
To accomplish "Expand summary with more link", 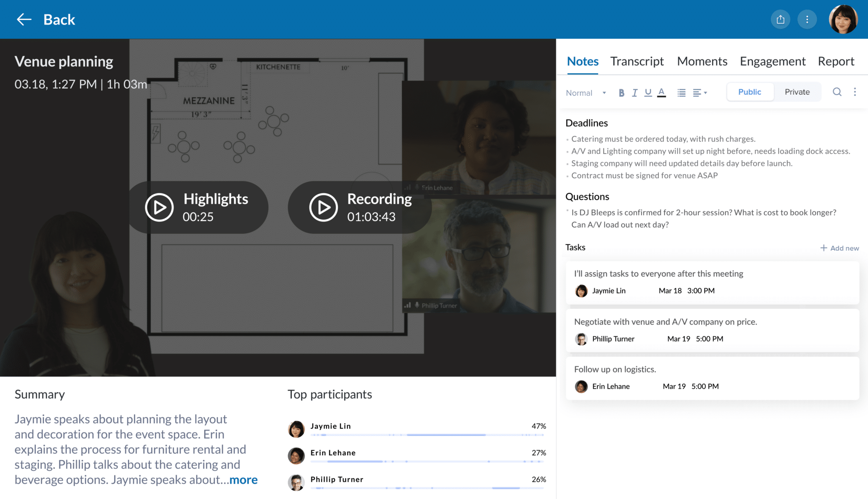I will click(243, 480).
